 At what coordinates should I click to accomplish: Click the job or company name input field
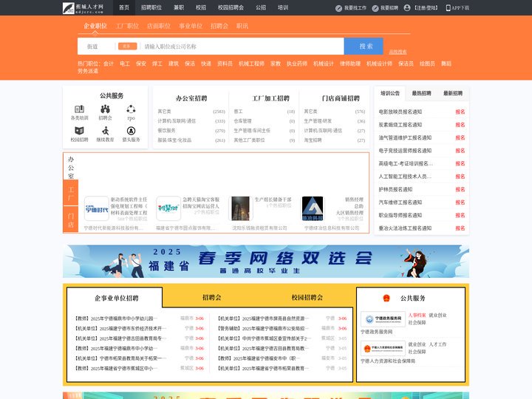pyautogui.click(x=242, y=47)
